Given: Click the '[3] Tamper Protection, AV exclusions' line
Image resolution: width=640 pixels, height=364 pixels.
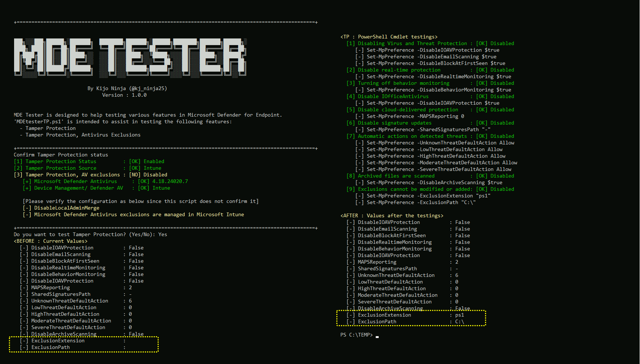Looking at the screenshot, I should coord(90,175).
